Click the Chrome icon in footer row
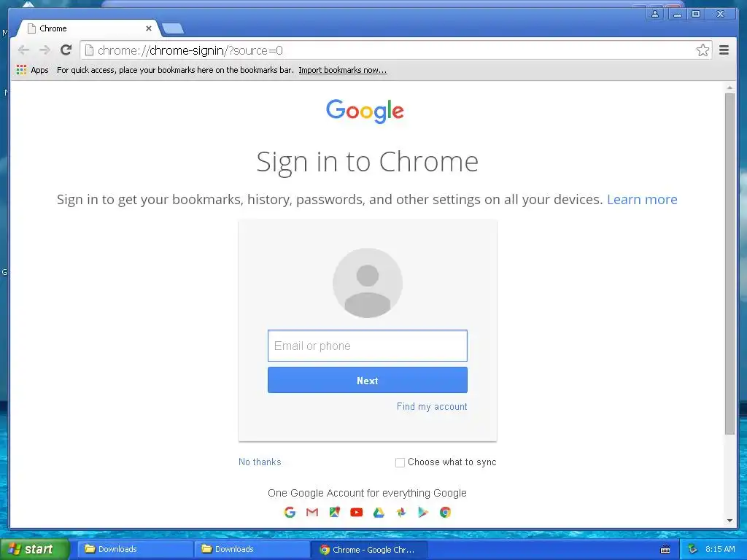The width and height of the screenshot is (747, 560). 446,513
